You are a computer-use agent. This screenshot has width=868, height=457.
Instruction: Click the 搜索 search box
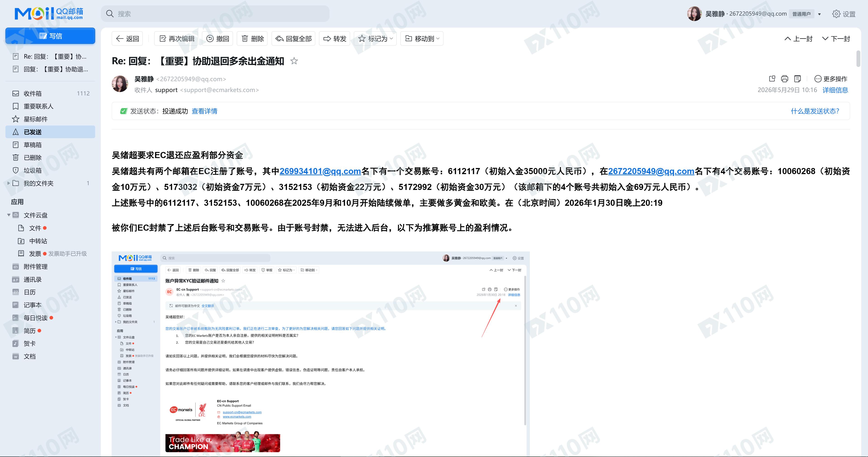(215, 14)
